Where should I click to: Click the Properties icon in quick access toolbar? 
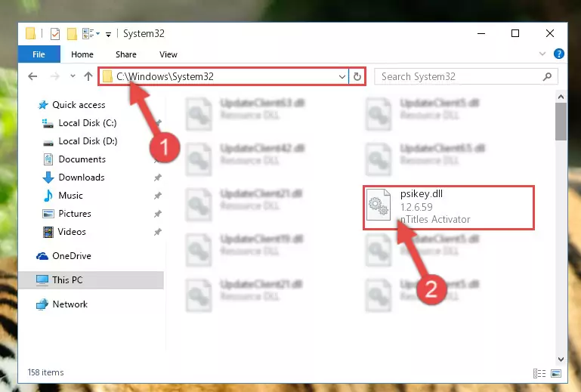[x=55, y=34]
